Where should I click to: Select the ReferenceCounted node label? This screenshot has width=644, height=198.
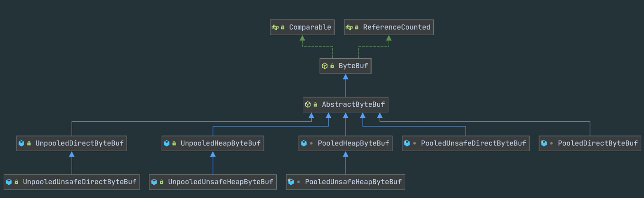tap(397, 27)
